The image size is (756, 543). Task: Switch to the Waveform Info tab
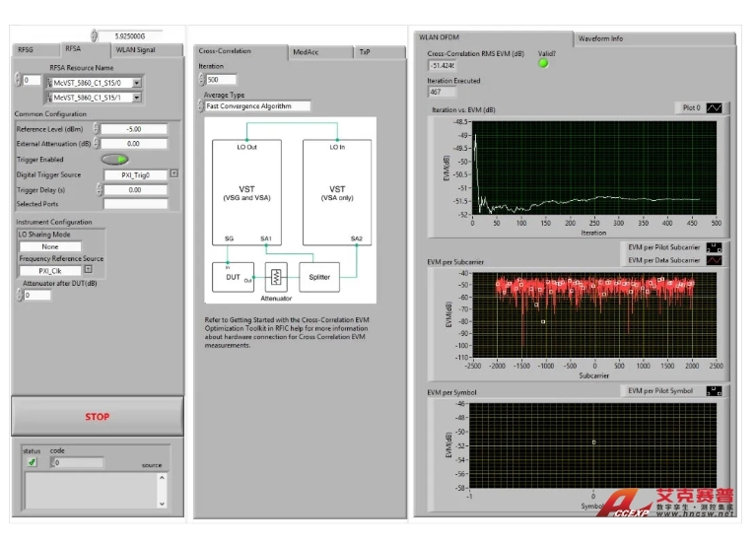pos(599,38)
